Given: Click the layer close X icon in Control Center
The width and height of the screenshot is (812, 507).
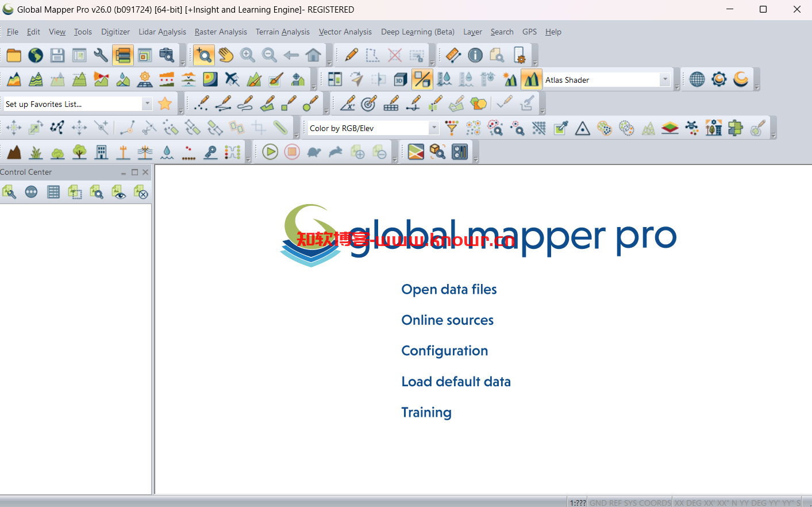Looking at the screenshot, I should (x=141, y=192).
